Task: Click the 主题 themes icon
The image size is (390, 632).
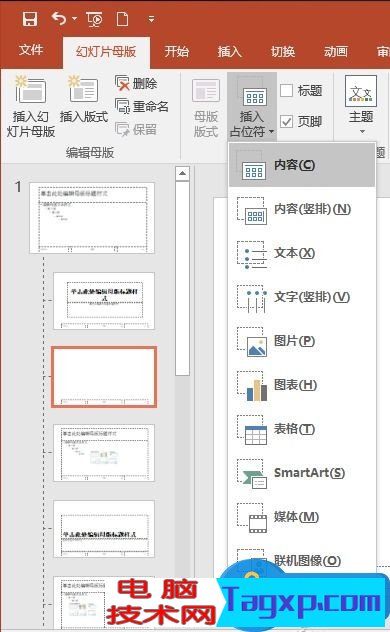Action: tap(361, 91)
